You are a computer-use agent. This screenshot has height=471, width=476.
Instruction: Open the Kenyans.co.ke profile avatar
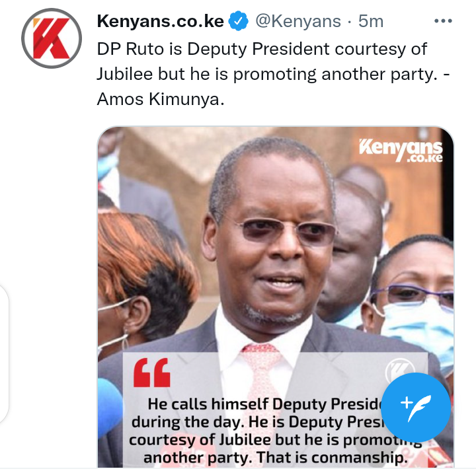52,38
